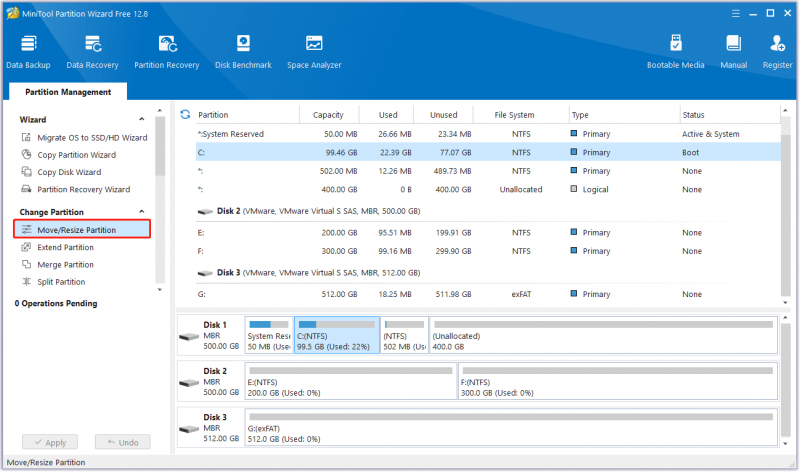The image size is (800, 472).
Task: Open Partition Recovery tool
Action: point(167,52)
